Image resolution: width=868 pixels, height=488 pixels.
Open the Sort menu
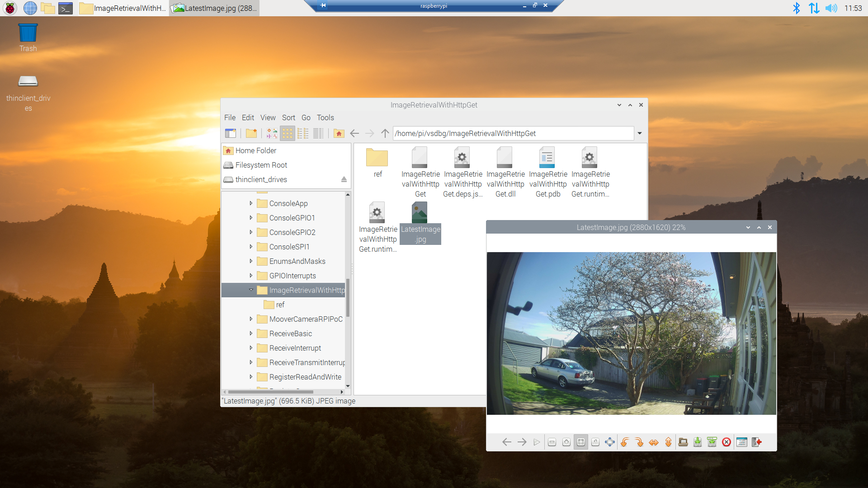[x=288, y=117]
